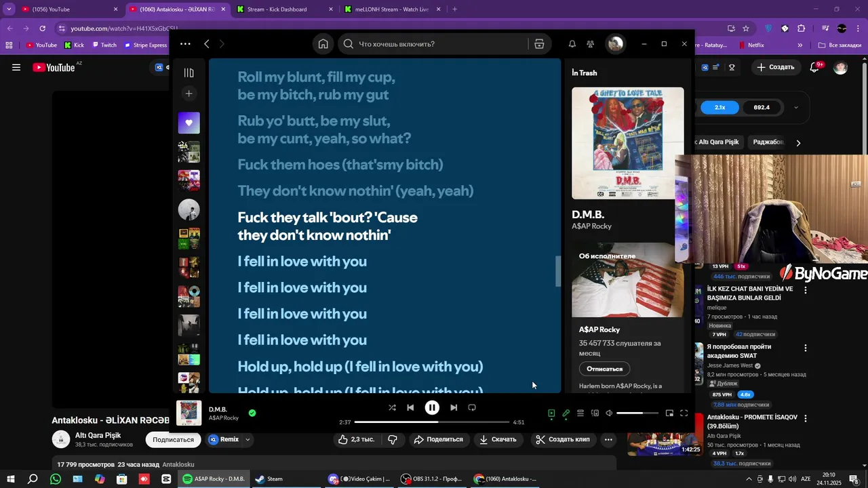Reload the YouTube page

click(42, 28)
